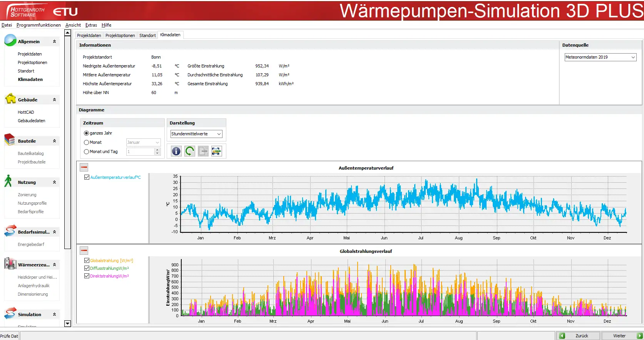Toggle the Diffusstrahlung W/m² checkbox
This screenshot has height=340, width=644.
(87, 268)
